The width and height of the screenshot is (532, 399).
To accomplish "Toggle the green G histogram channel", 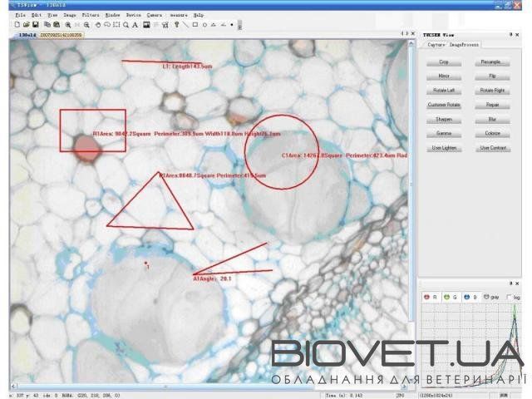I will (x=451, y=297).
